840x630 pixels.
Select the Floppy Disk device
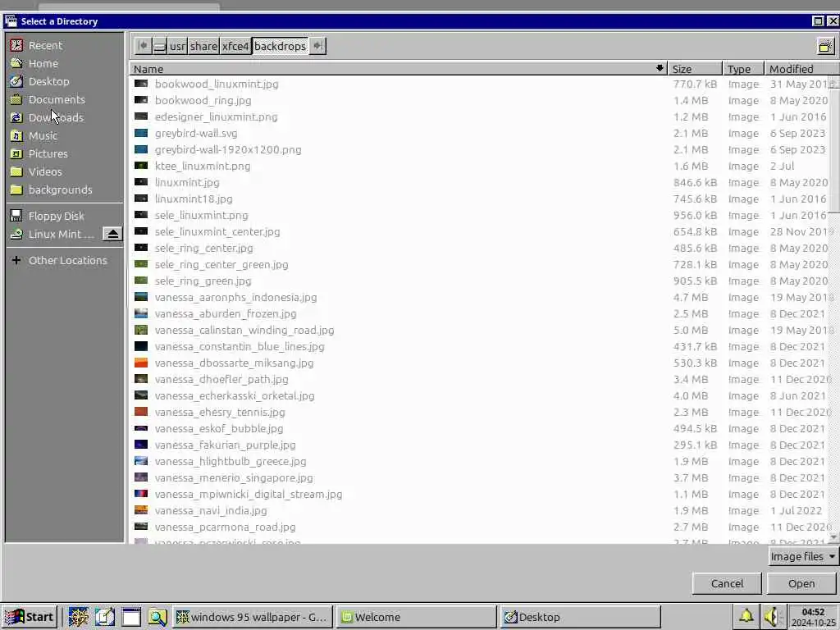[x=64, y=216]
